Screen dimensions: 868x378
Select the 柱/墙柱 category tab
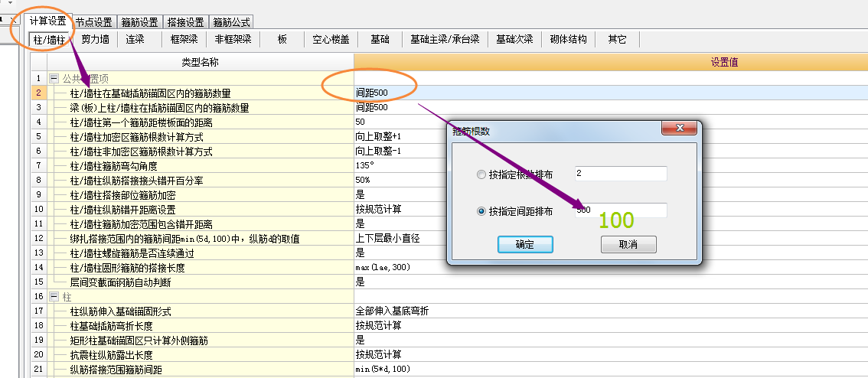click(x=50, y=39)
